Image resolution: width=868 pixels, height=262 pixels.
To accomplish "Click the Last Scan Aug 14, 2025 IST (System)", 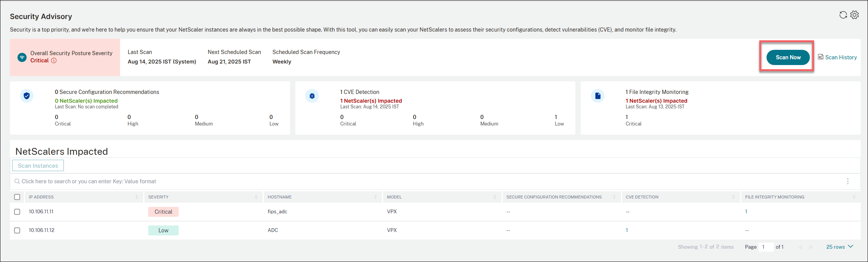I will [162, 62].
